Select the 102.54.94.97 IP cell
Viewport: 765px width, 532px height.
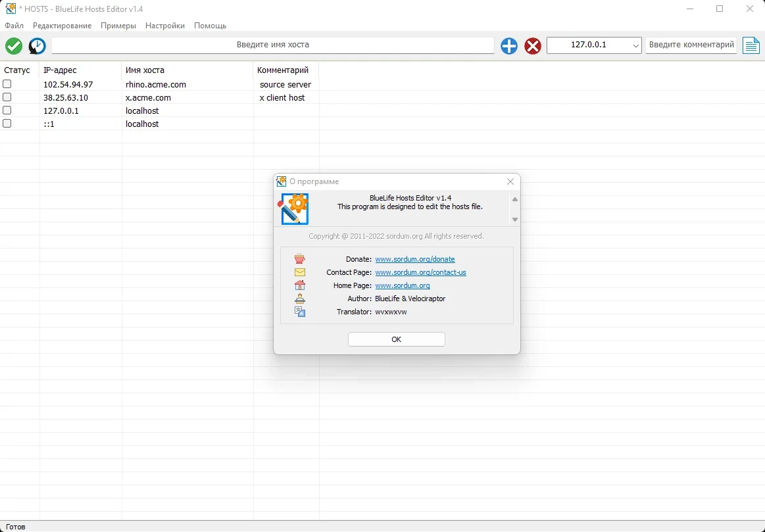[x=80, y=84]
